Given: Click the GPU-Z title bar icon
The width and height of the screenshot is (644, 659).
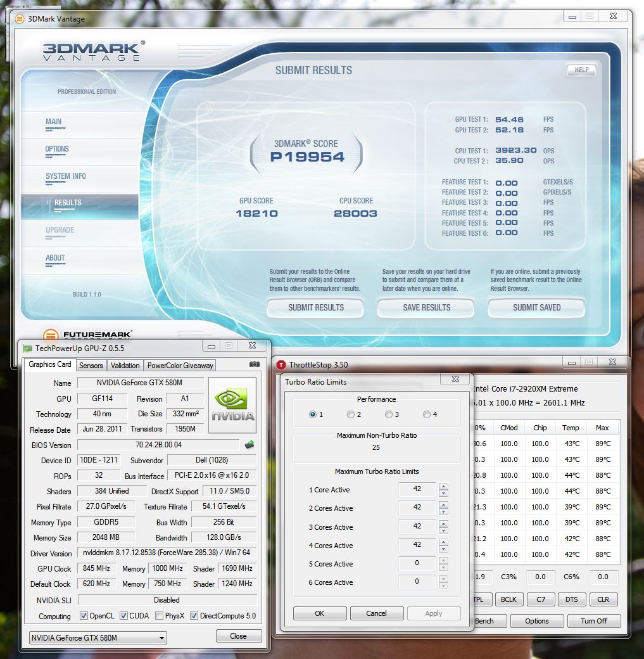Looking at the screenshot, I should [x=28, y=348].
